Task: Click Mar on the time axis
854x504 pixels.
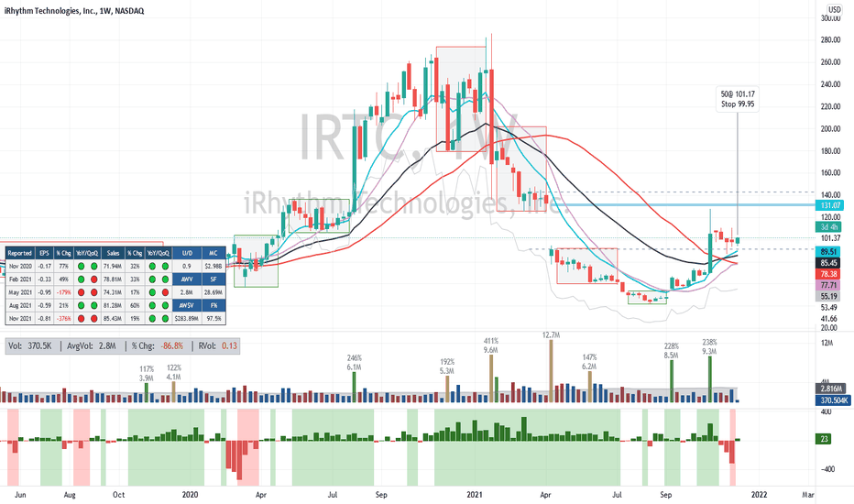Action: point(808,495)
